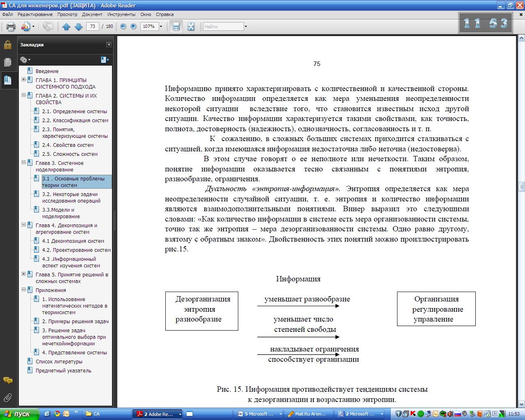This screenshot has width=525, height=420.
Task: Expand Глава 5. Принятие решений bookmark
Action: click(23, 274)
